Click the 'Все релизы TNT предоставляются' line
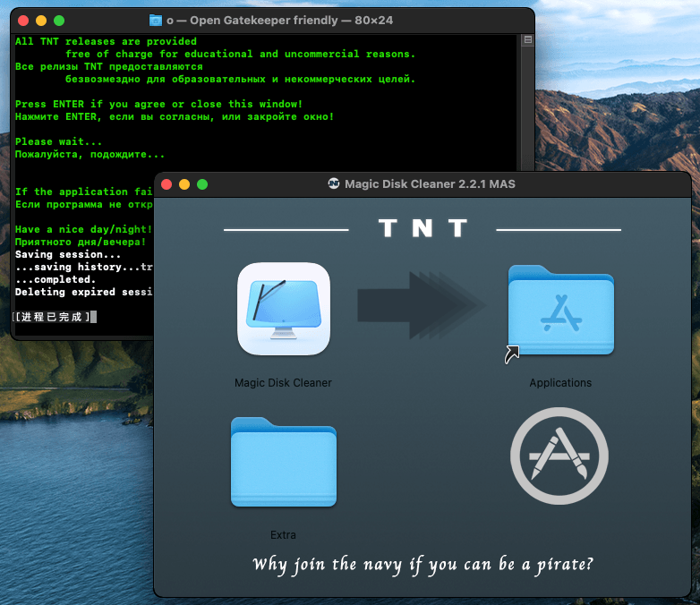Image resolution: width=700 pixels, height=605 pixels. [x=109, y=66]
